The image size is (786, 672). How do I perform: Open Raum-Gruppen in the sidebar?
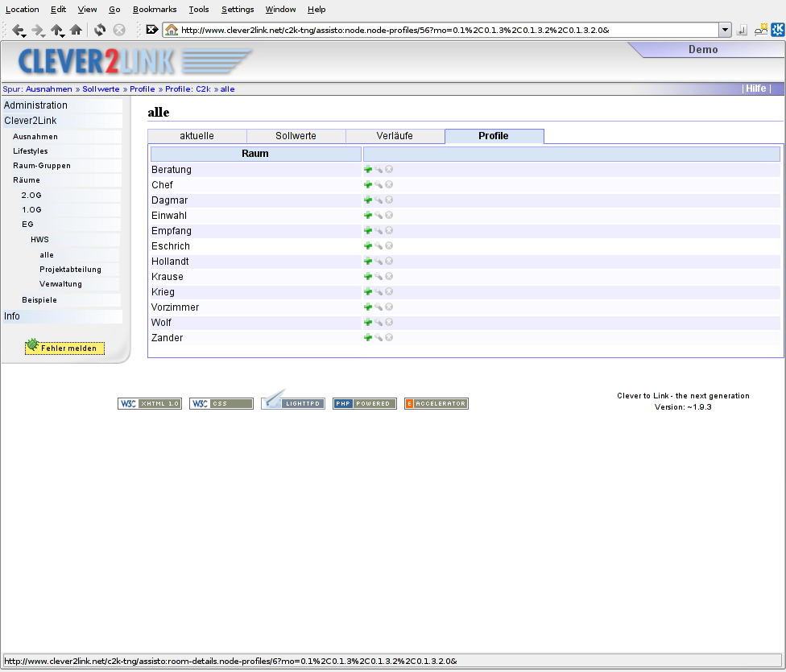pos(42,165)
